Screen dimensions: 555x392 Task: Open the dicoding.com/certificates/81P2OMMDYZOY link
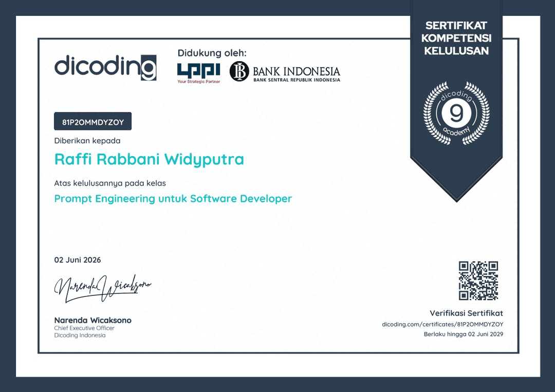pyautogui.click(x=442, y=324)
